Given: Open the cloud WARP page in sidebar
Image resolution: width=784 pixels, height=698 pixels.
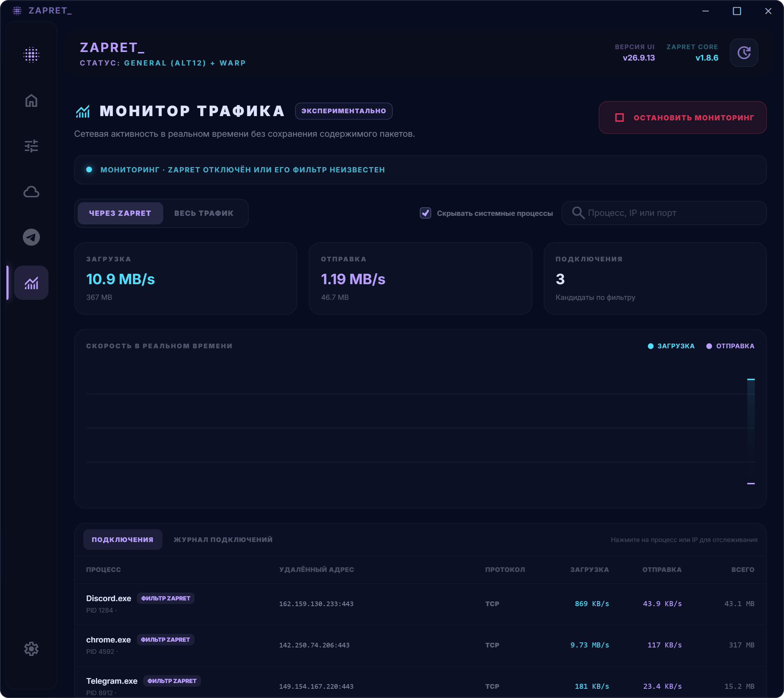Looking at the screenshot, I should tap(31, 192).
